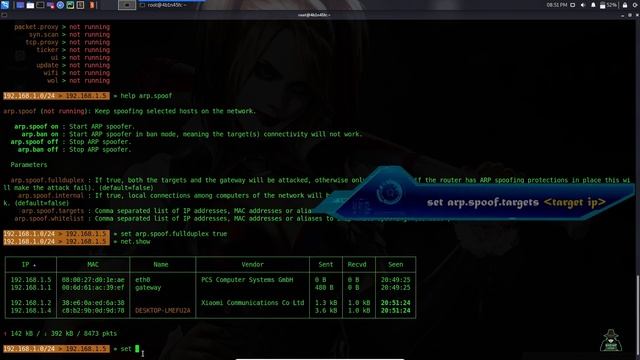Click the bottom prompt after 'set'

pyautogui.click(x=137, y=349)
